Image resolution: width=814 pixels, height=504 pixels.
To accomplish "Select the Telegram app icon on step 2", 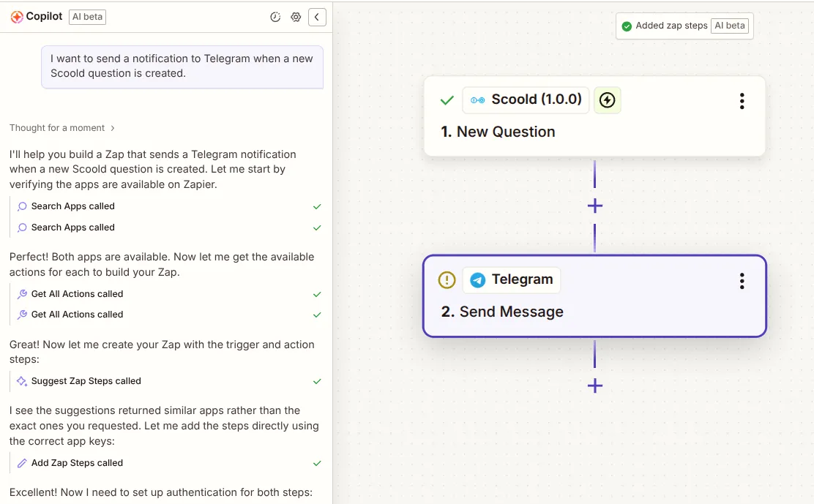I will tap(477, 279).
